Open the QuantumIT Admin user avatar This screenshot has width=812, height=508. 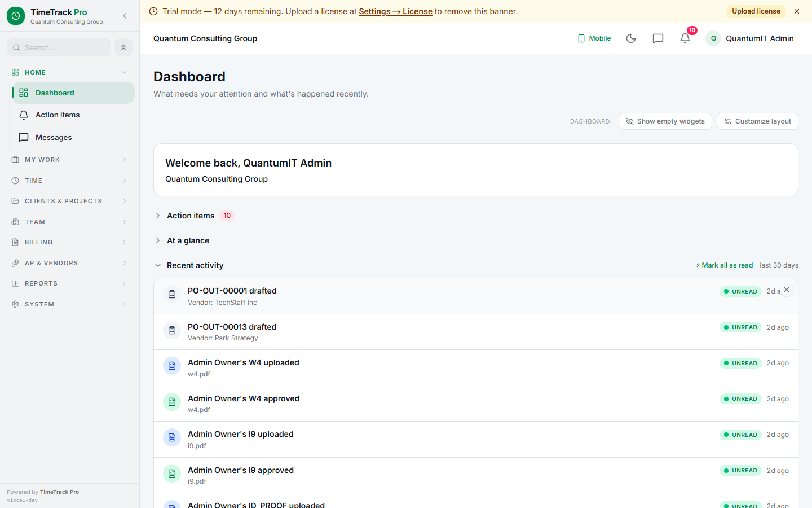tap(713, 38)
